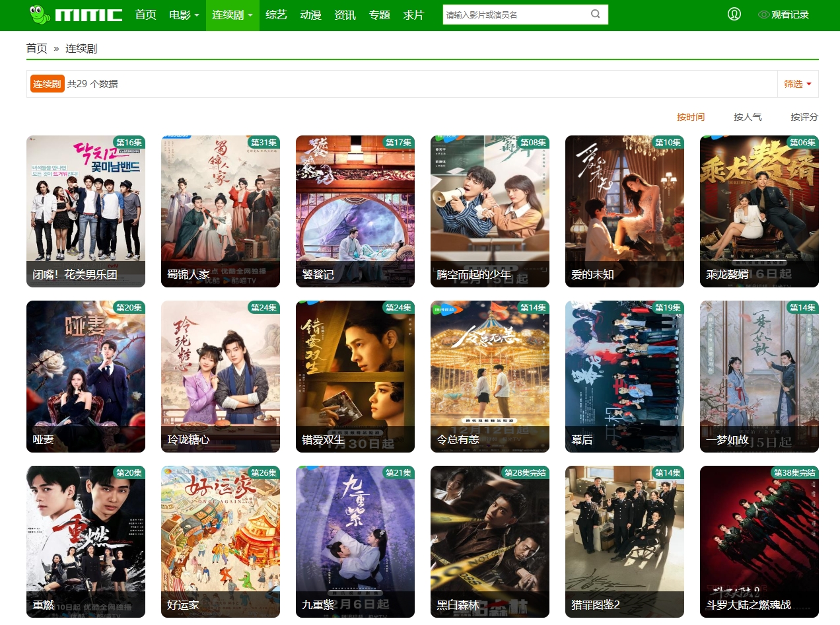Click 首页 in the breadcrumb
The height and width of the screenshot is (625, 840).
coord(37,48)
